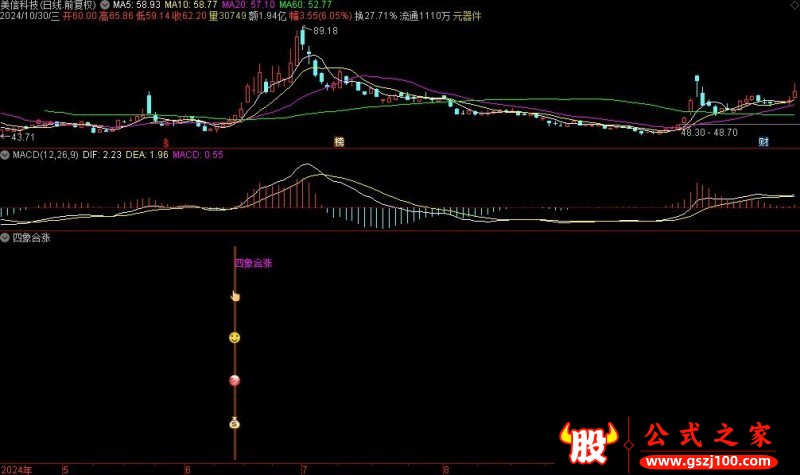
Task: Click the red S marker on main chart
Action: [166, 143]
